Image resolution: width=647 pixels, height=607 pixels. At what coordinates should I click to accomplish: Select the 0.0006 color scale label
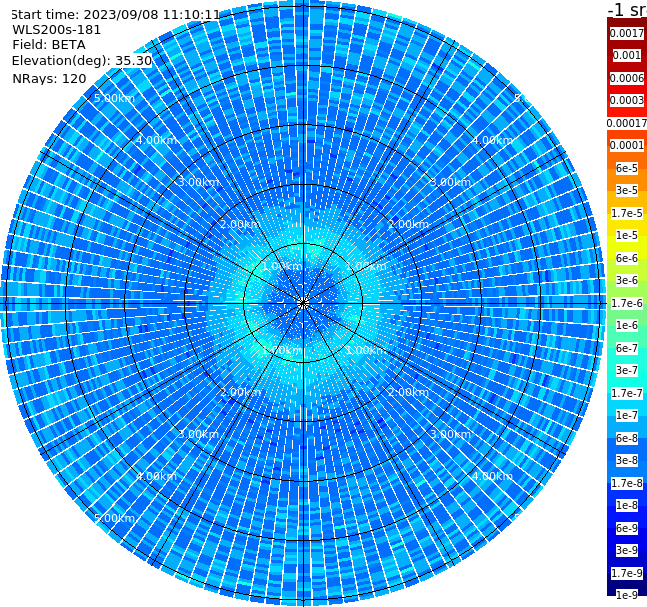tap(627, 78)
